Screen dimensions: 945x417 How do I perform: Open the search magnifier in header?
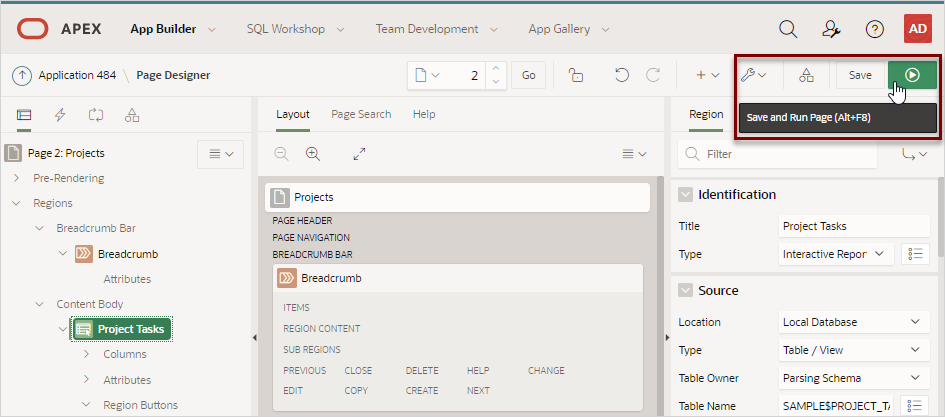[788, 29]
